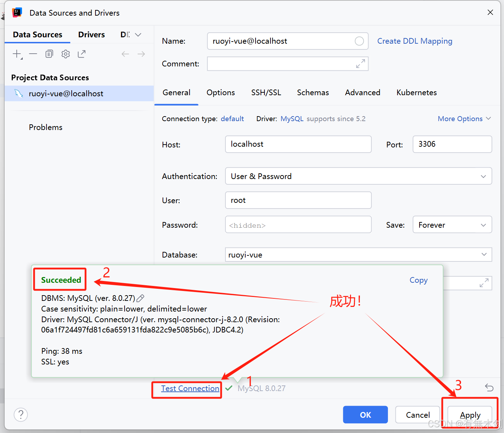Select the Problems item
The width and height of the screenshot is (504, 433).
tap(45, 127)
